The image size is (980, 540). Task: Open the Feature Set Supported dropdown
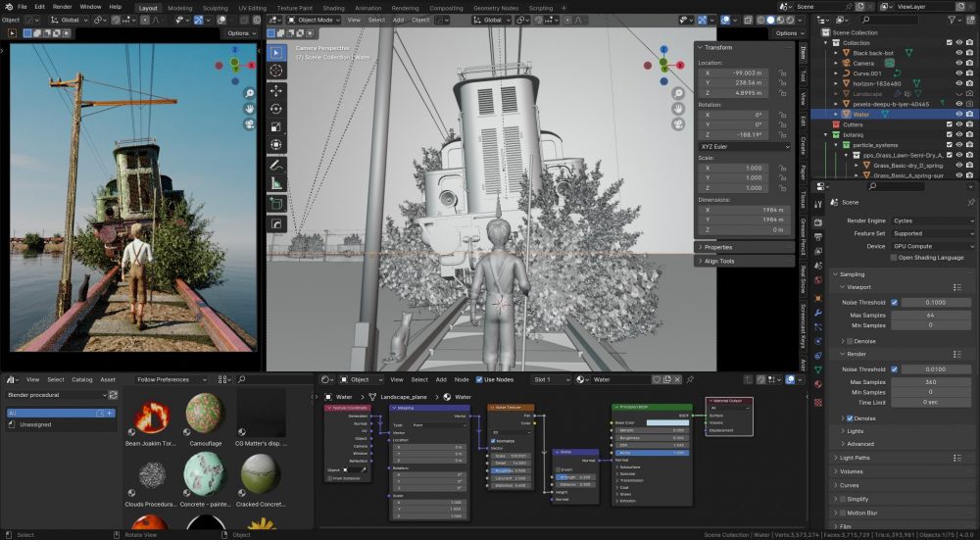(933, 233)
